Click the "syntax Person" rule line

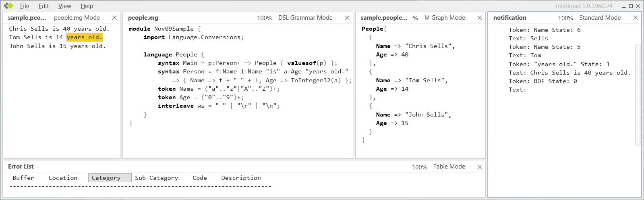click(x=253, y=71)
